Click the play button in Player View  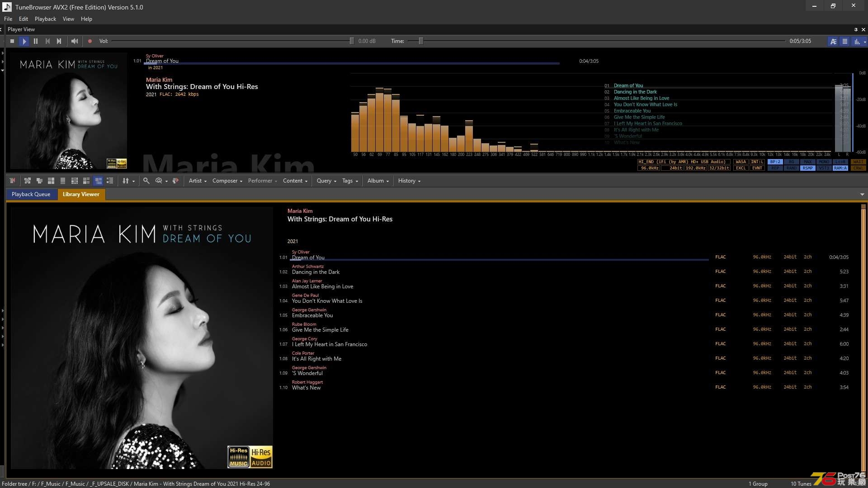tap(24, 41)
